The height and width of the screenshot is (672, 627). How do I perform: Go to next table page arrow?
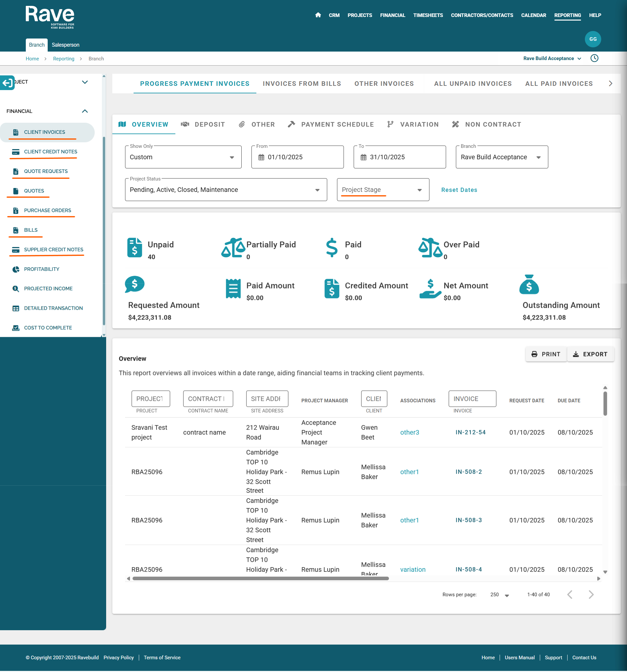coord(591,595)
